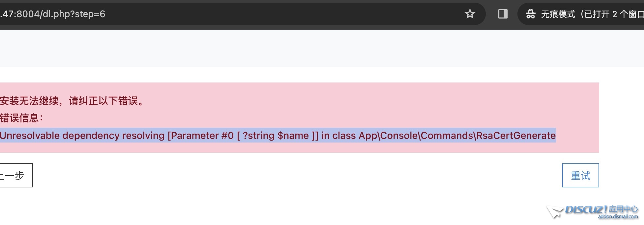
Task: Click the word Unresolvable at the error start
Action: [30, 135]
